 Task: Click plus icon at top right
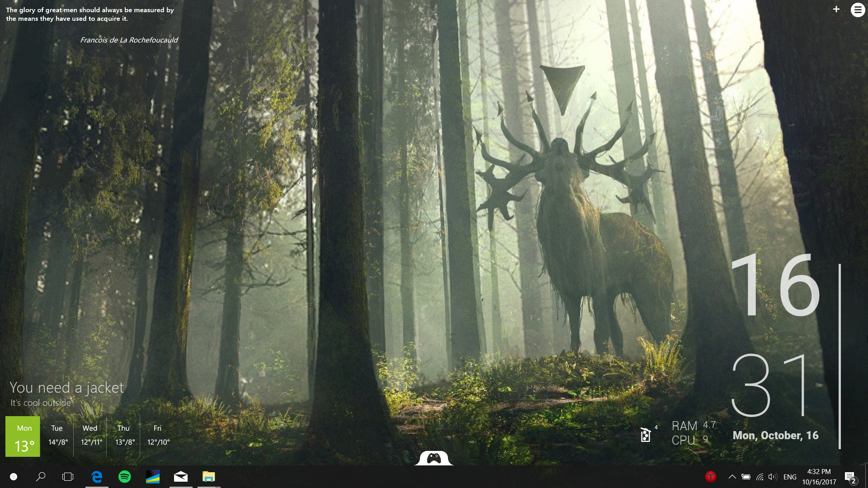point(836,9)
